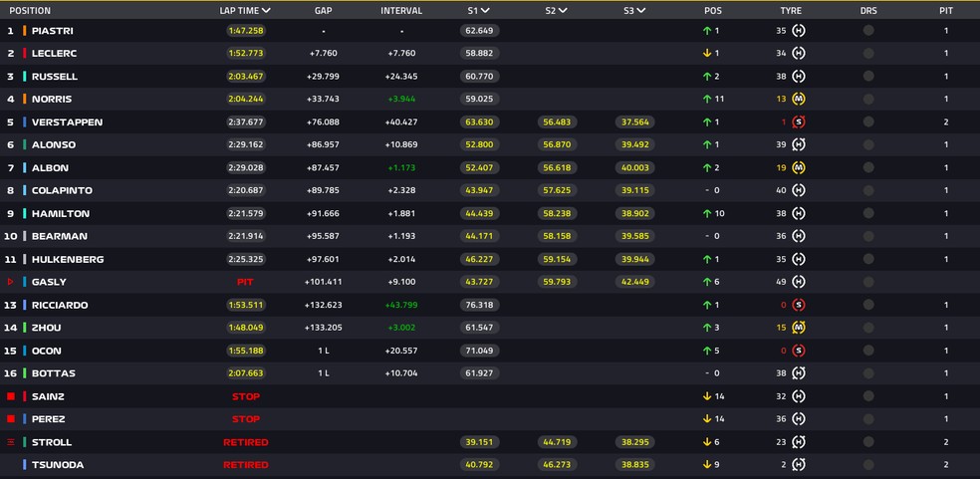Select driver name COLAPINTO
This screenshot has width=980, height=479.
64,190
